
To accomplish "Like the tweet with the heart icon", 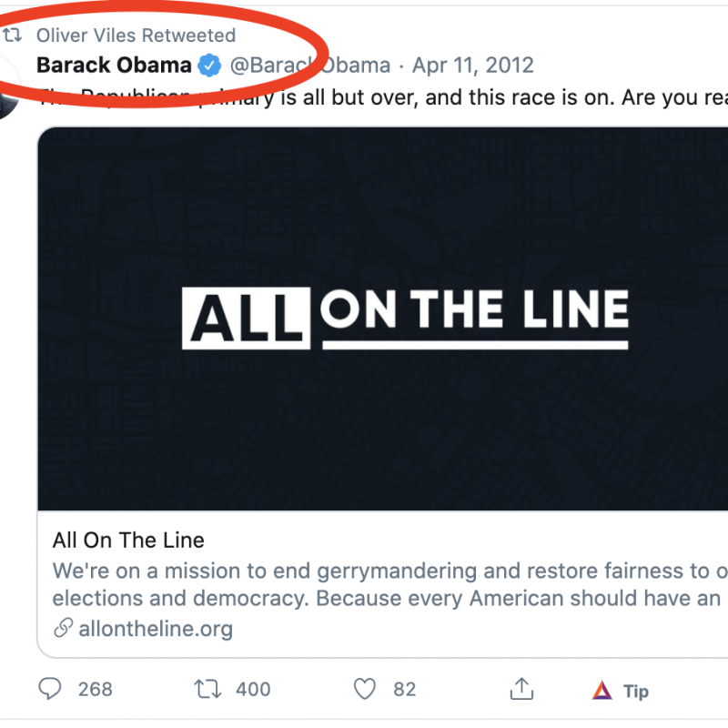I will coord(365,690).
